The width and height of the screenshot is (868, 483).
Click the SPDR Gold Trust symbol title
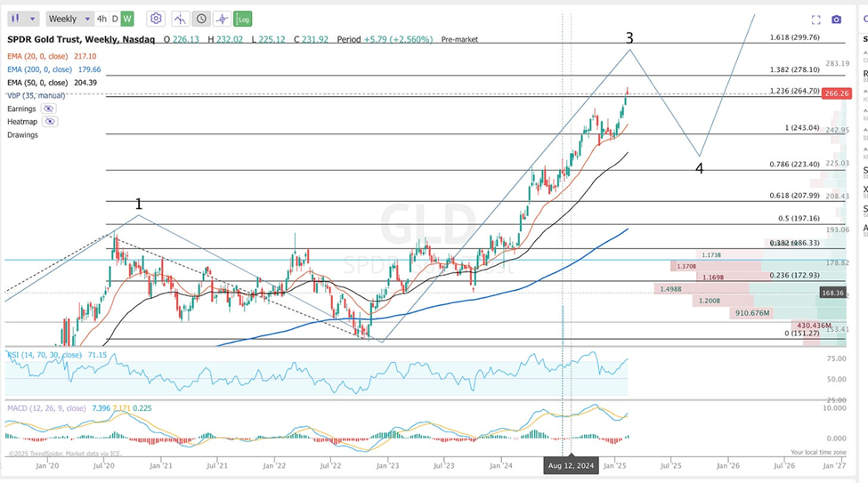tap(81, 39)
